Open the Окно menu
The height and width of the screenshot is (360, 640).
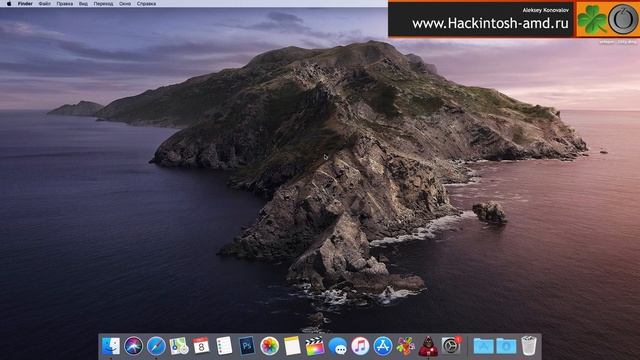point(125,4)
